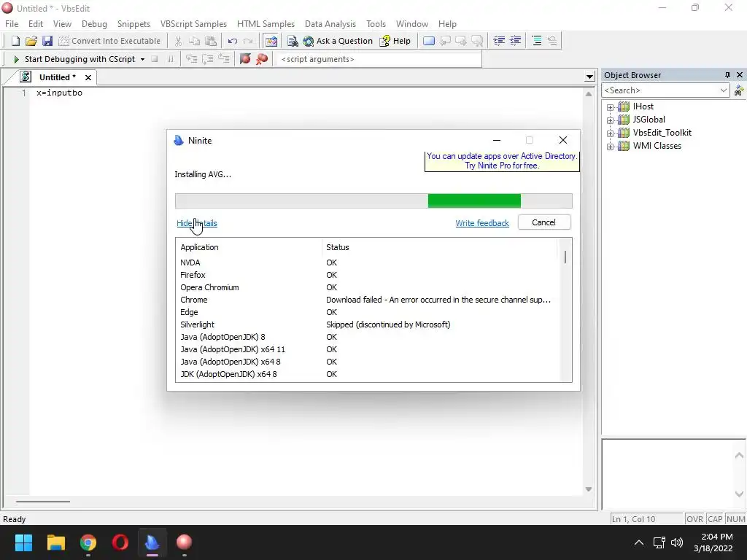This screenshot has width=747, height=560.
Task: Click the stop debugging square icon
Action: [155, 59]
